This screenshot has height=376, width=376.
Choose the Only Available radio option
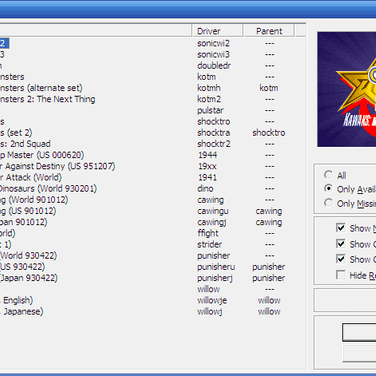329,189
